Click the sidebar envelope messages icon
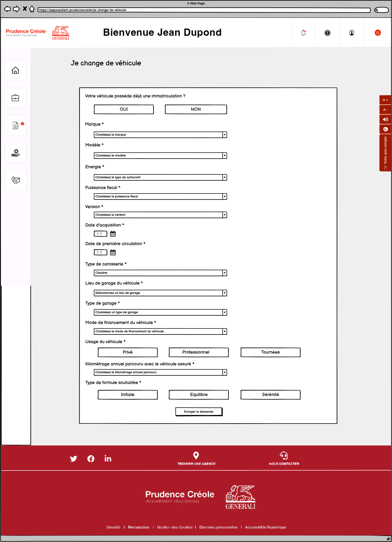 pos(16,180)
